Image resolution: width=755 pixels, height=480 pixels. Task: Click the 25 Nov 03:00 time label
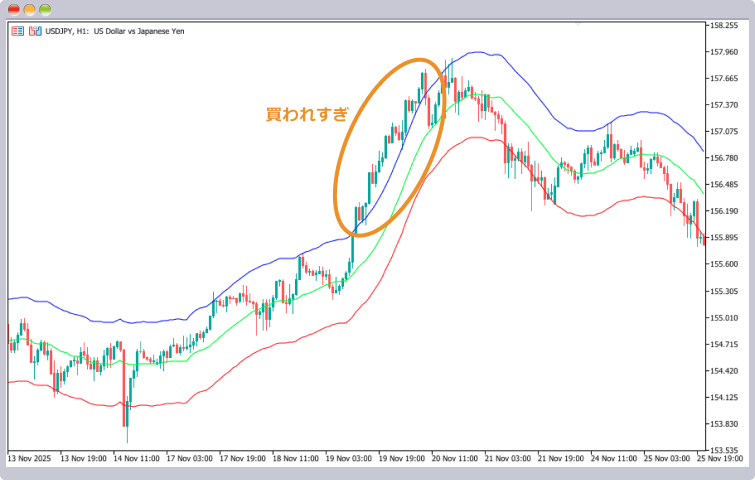[x=667, y=458]
